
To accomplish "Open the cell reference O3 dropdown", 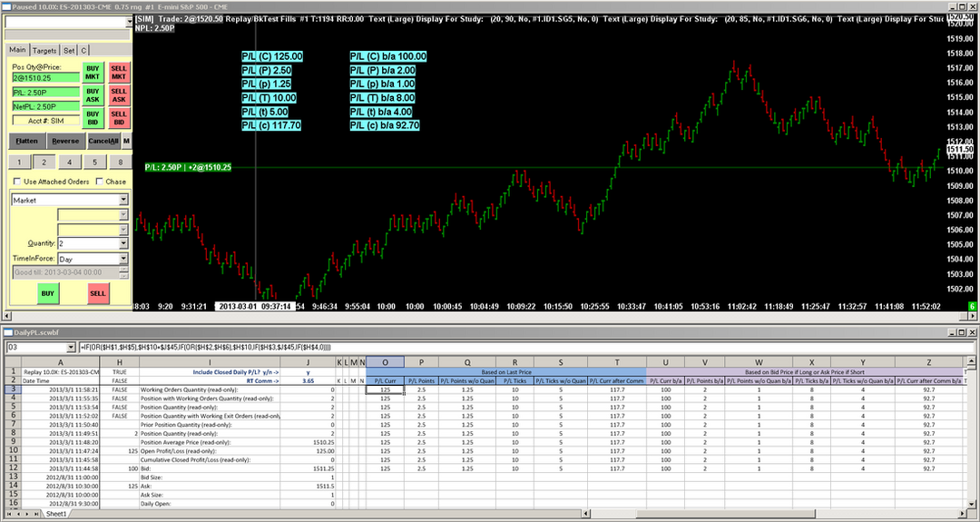I will [71, 348].
